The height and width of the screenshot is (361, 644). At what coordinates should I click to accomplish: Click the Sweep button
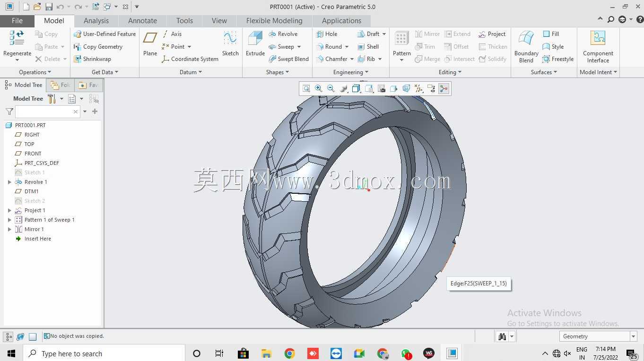[x=281, y=47]
